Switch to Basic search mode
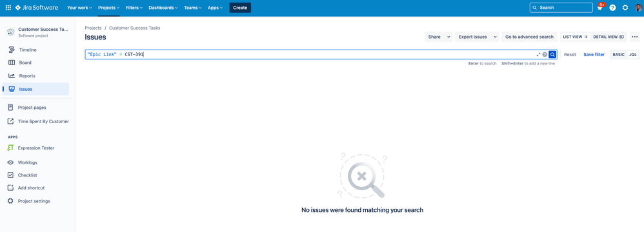 click(x=619, y=55)
